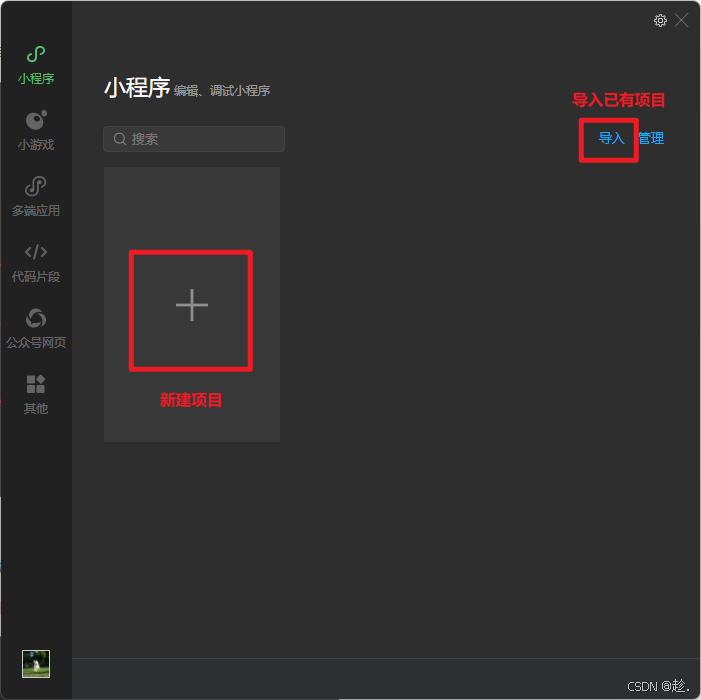Open the 其他 grid icon
This screenshot has width=701, height=700.
click(36, 384)
